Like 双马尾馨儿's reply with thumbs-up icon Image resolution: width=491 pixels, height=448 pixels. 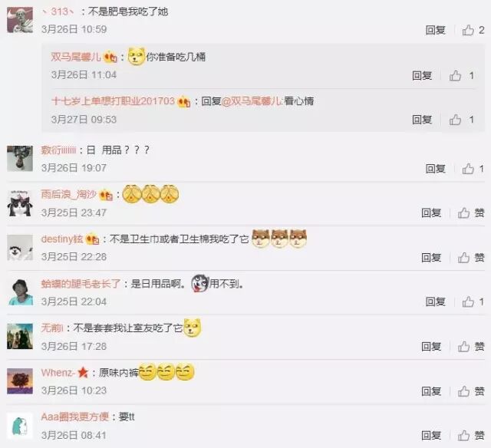455,75
